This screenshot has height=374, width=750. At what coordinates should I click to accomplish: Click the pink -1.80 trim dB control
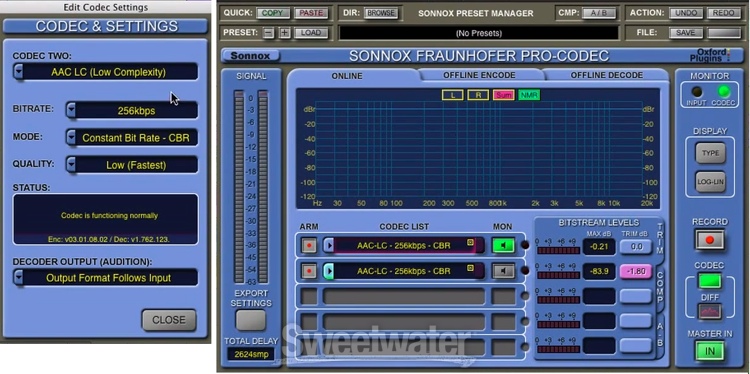pos(636,272)
